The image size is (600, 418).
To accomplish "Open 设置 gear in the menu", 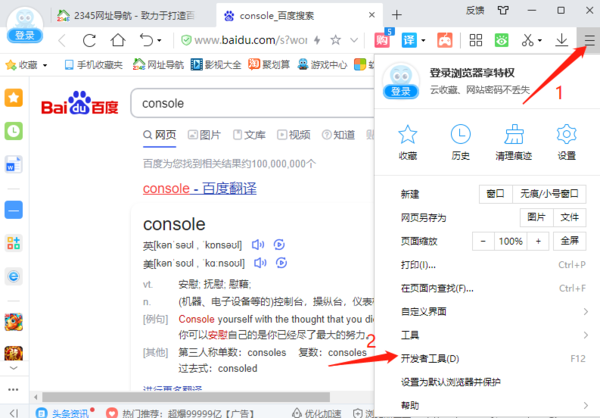I will pyautogui.click(x=567, y=142).
